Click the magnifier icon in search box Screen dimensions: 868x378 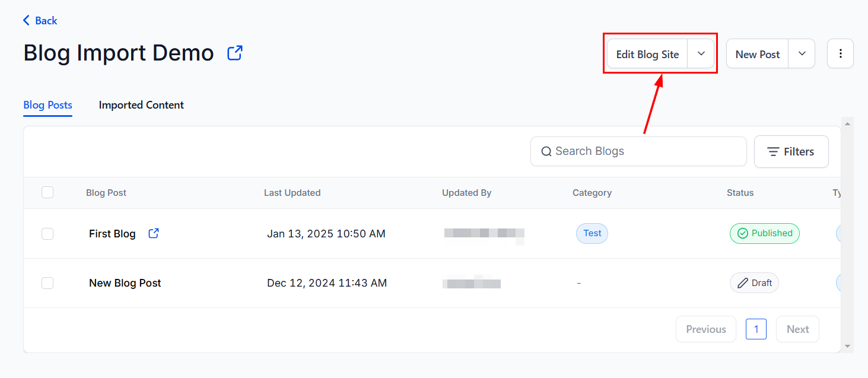click(x=546, y=151)
